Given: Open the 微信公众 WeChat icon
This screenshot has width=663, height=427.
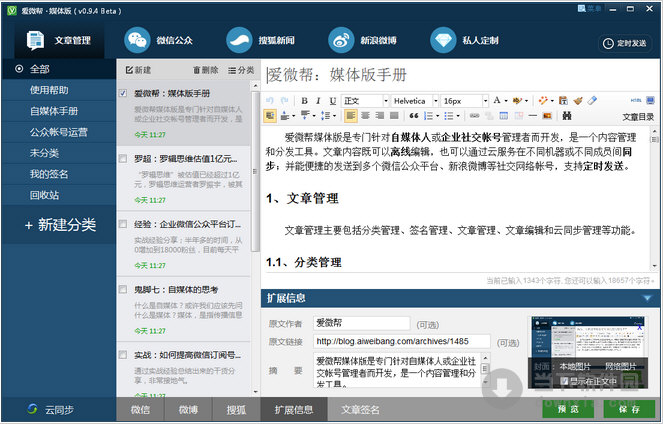Looking at the screenshot, I should pyautogui.click(x=137, y=41).
